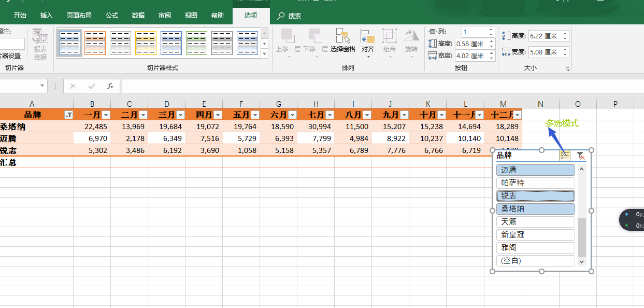Open the 审阅 Review tab
This screenshot has width=644, height=308.
[x=165, y=16]
